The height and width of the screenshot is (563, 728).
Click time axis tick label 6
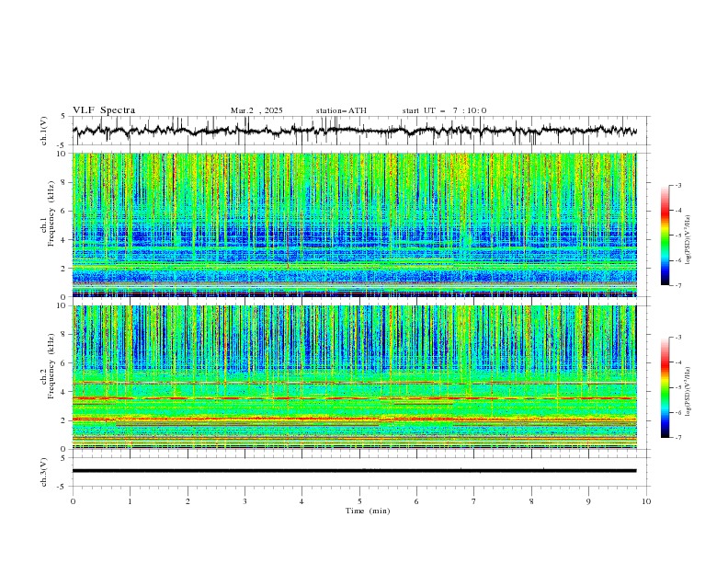(x=416, y=501)
